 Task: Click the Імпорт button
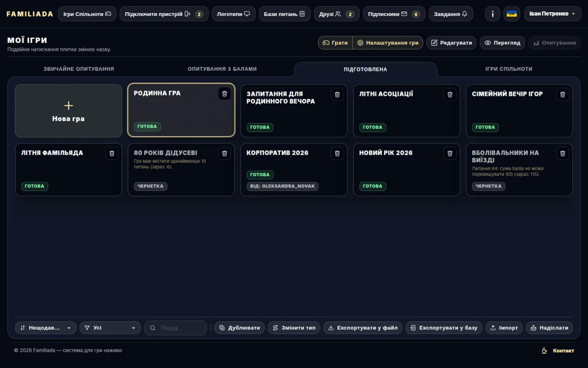point(504,328)
